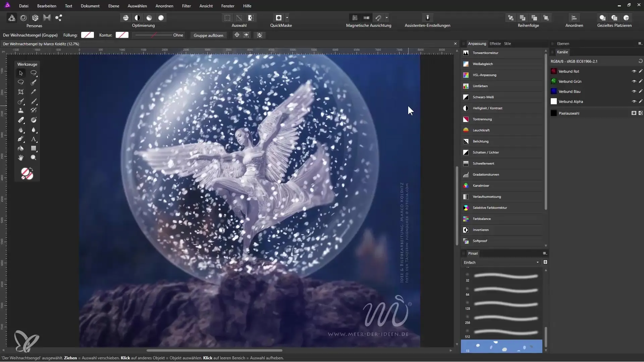This screenshot has width=644, height=362.
Task: Click Gruppe auflösen button
Action: (x=208, y=35)
